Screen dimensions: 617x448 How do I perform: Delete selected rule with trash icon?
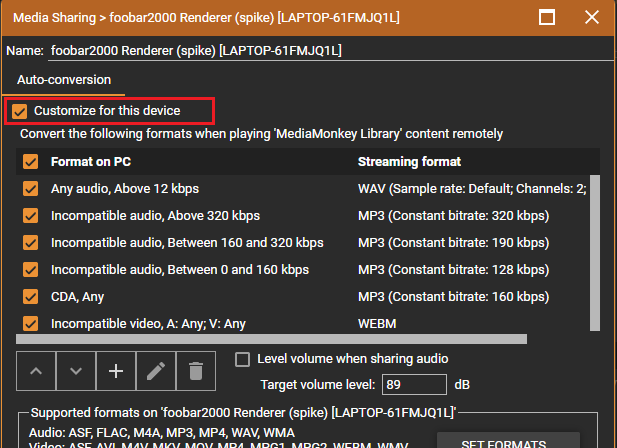click(196, 371)
